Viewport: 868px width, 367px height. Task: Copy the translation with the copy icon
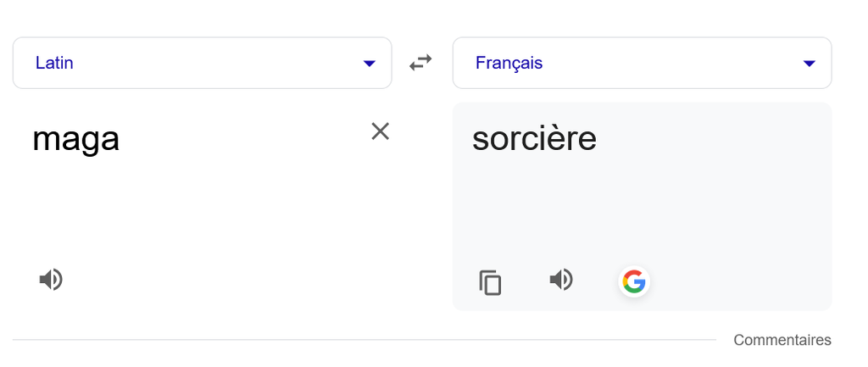490,282
